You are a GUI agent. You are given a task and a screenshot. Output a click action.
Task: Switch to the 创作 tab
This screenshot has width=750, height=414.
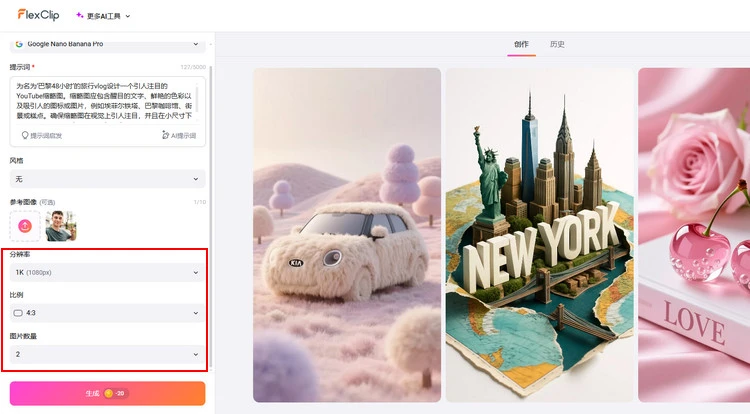[x=521, y=44]
